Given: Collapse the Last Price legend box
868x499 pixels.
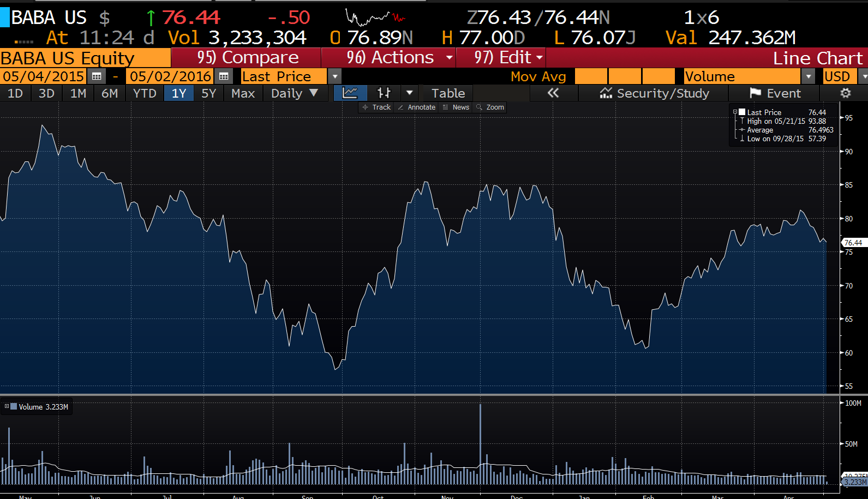Looking at the screenshot, I should 735,112.
